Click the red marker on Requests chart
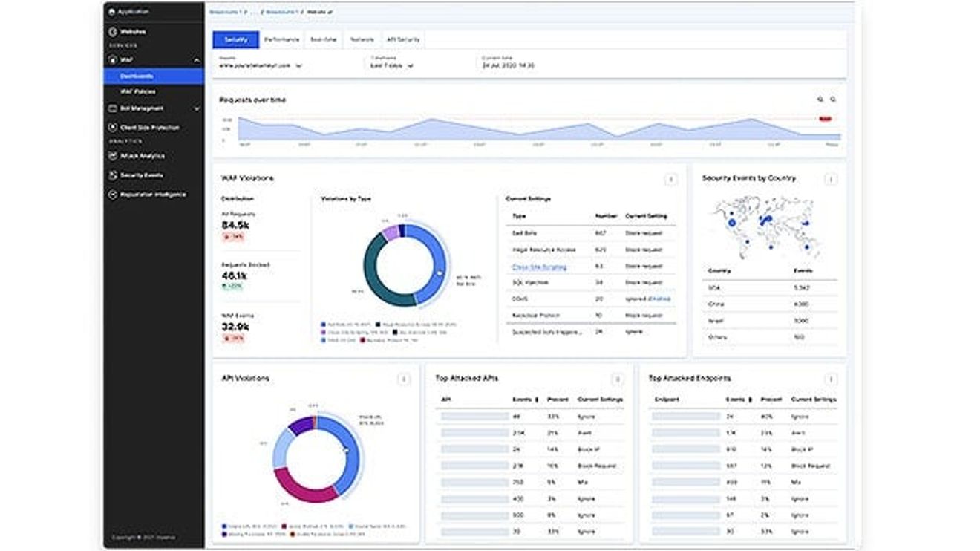 (x=825, y=119)
